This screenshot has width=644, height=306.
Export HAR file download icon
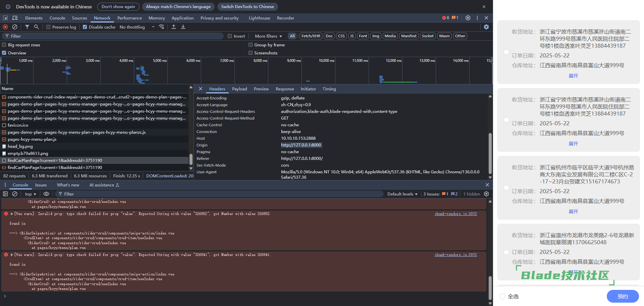pyautogui.click(x=183, y=27)
